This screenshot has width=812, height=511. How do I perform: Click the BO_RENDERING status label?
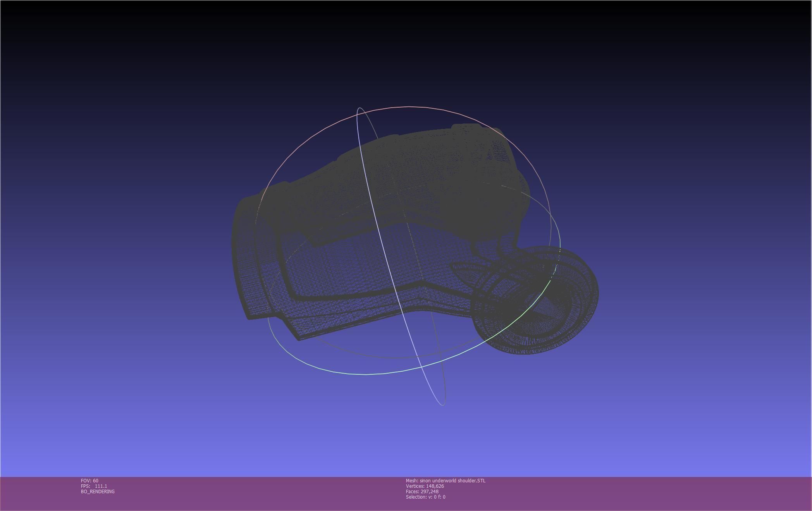pos(98,492)
